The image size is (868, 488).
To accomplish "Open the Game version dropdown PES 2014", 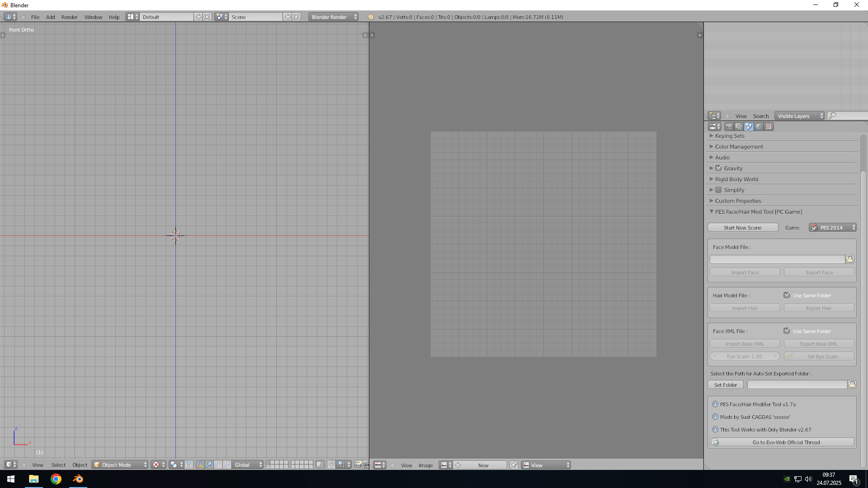I will pyautogui.click(x=832, y=228).
